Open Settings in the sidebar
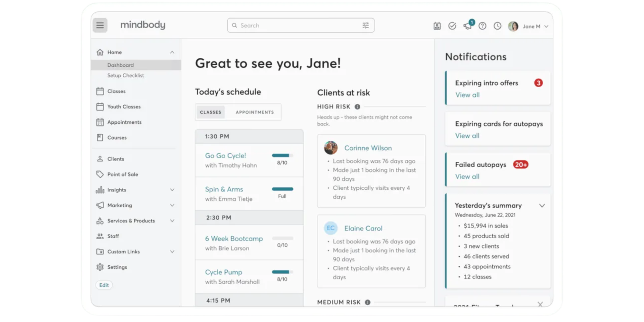 (x=117, y=267)
